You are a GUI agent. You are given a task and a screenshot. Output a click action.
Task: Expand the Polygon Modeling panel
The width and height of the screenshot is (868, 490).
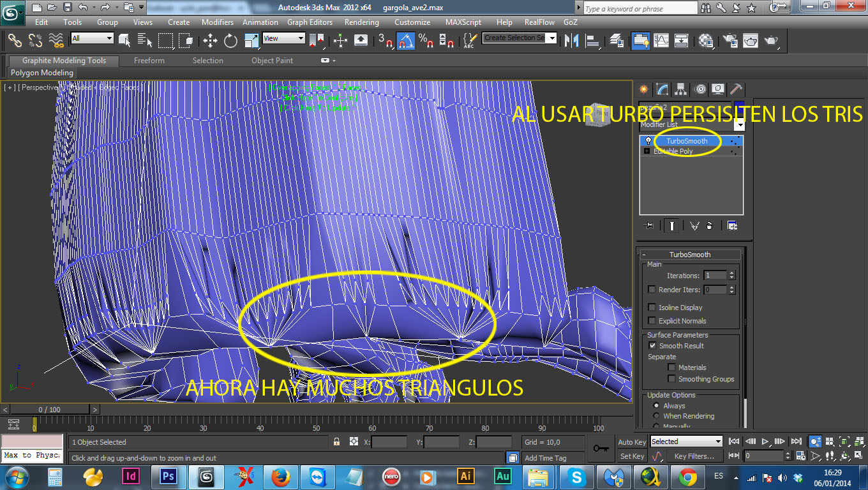coord(42,73)
